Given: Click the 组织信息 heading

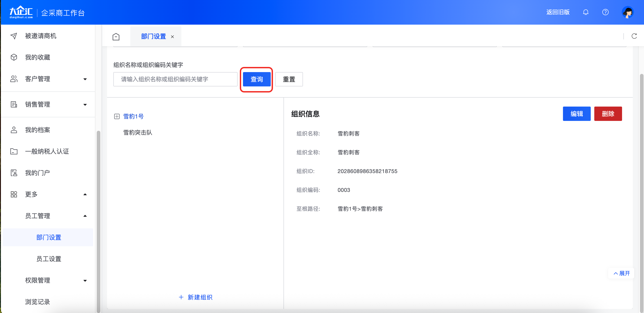Looking at the screenshot, I should coord(305,114).
